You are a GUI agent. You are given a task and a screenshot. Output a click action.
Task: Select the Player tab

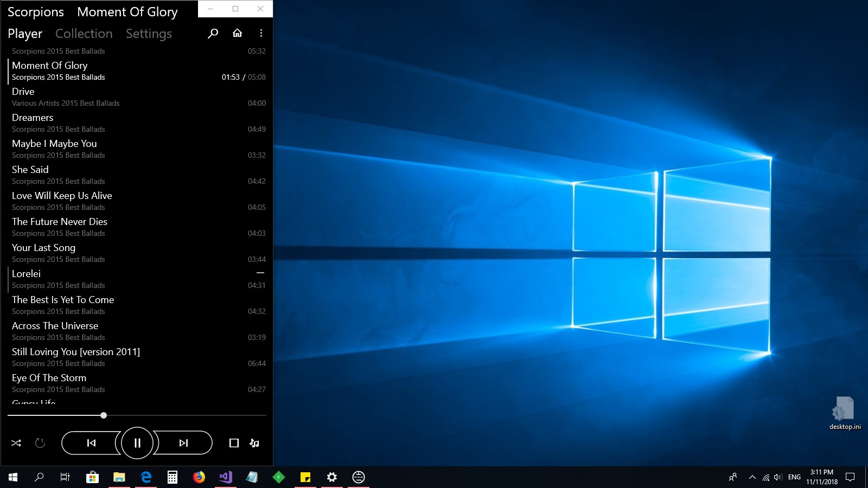point(25,34)
